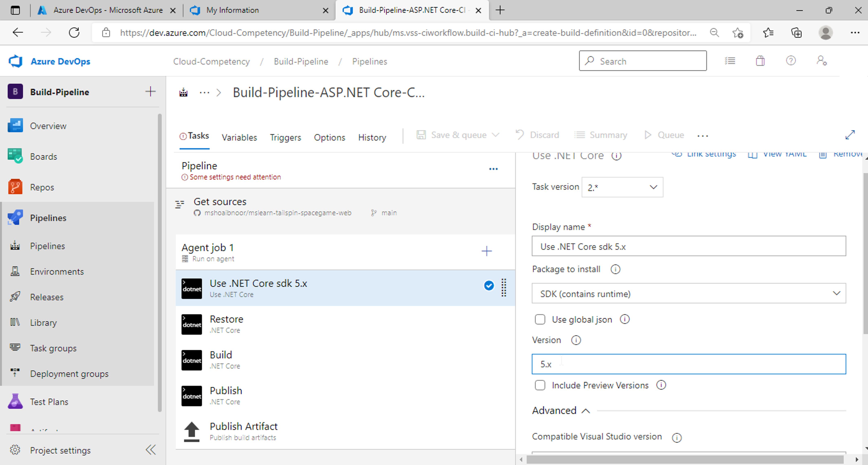This screenshot has height=465, width=868.
Task: Switch to the Triggers tab
Action: [x=285, y=137]
